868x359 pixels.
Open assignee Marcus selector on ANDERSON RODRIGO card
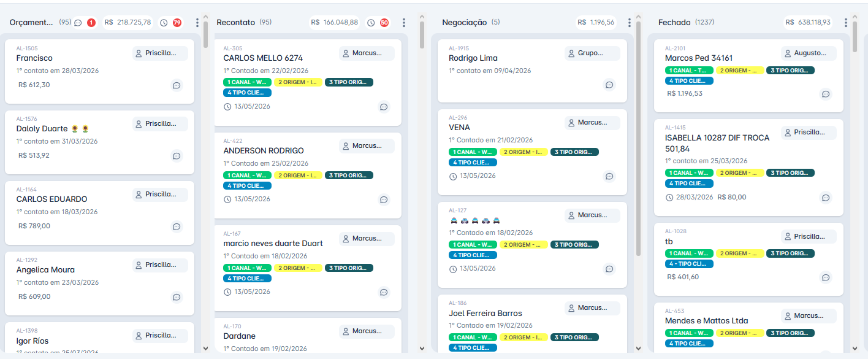coord(367,146)
